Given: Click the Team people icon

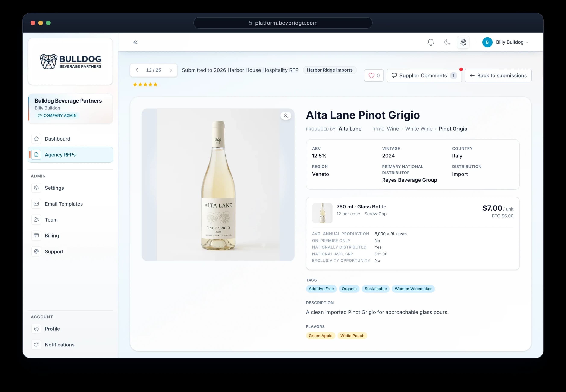Looking at the screenshot, I should (36, 220).
